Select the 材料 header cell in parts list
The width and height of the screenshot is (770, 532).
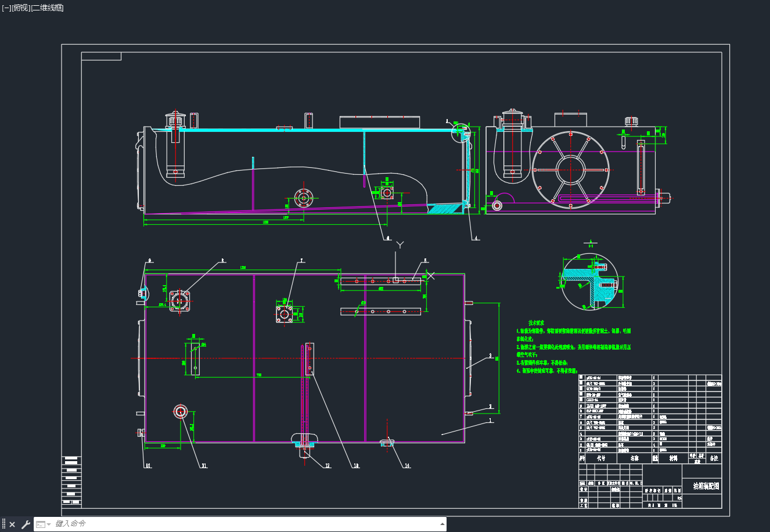[x=673, y=458]
